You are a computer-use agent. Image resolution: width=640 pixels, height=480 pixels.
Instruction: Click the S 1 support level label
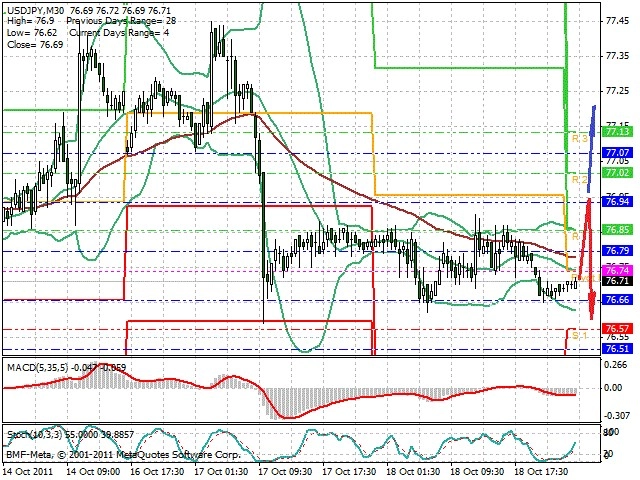(579, 336)
